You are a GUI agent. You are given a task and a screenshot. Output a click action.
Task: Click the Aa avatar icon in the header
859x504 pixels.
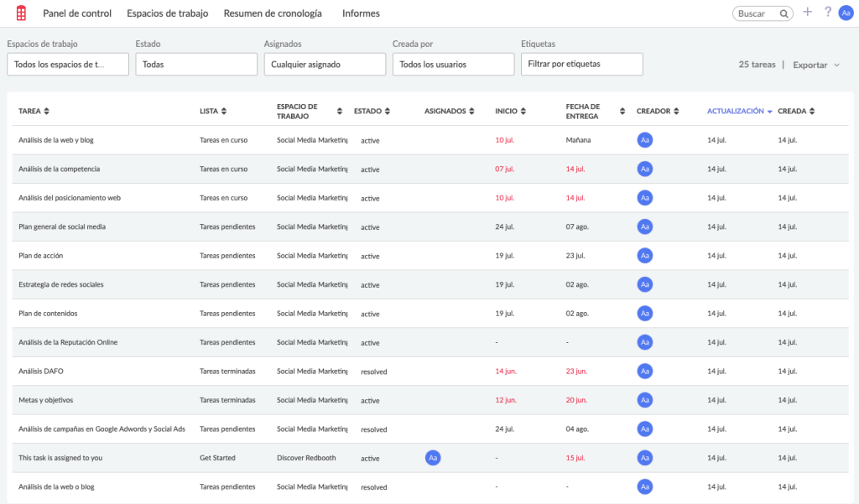[x=846, y=13]
